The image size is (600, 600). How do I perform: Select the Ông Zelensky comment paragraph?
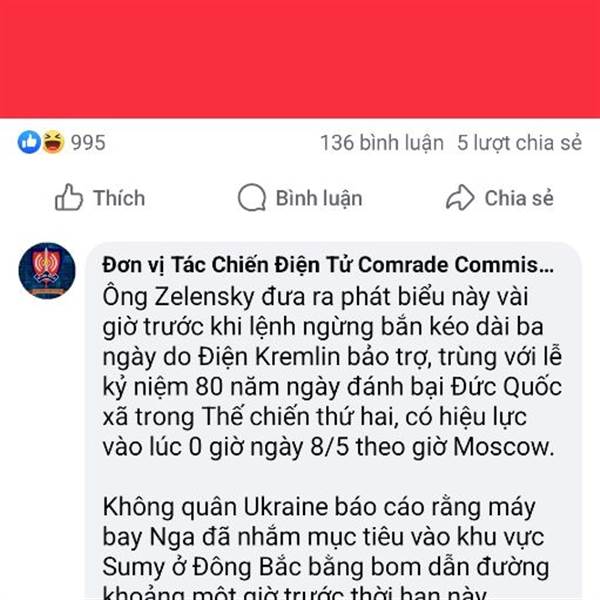pos(332,372)
